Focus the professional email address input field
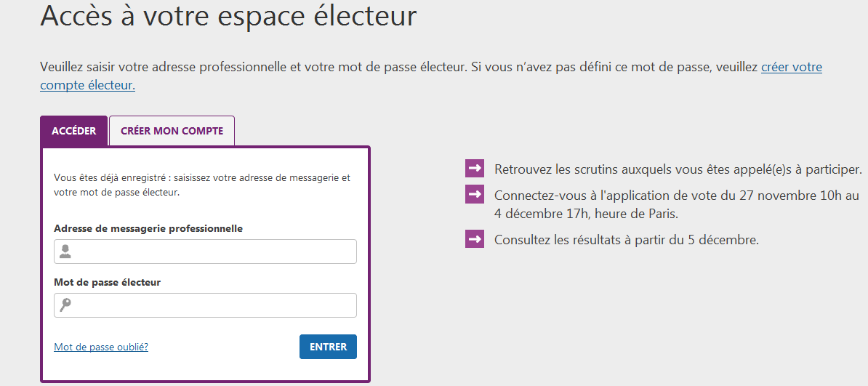868x386 pixels. [x=206, y=252]
